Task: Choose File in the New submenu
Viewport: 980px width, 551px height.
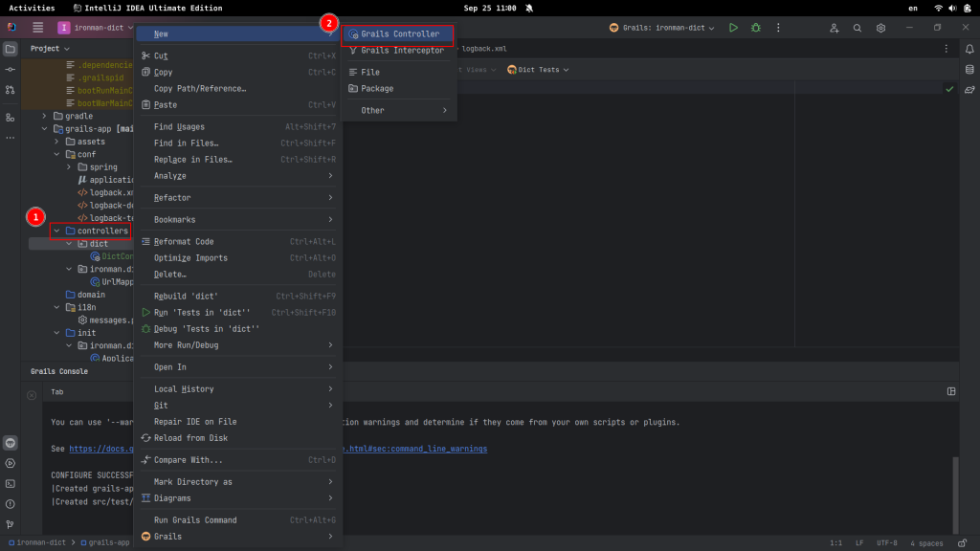Action: [397, 72]
